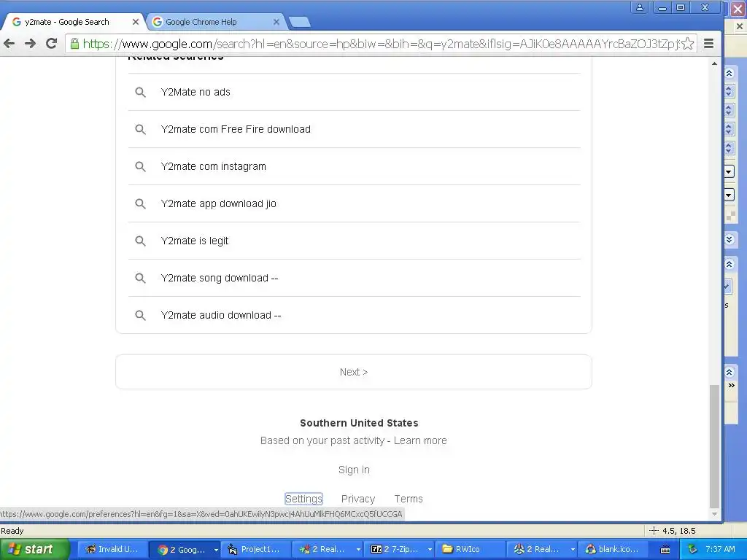Click the tray icon left of the clock
The image size is (747, 560).
(x=692, y=549)
